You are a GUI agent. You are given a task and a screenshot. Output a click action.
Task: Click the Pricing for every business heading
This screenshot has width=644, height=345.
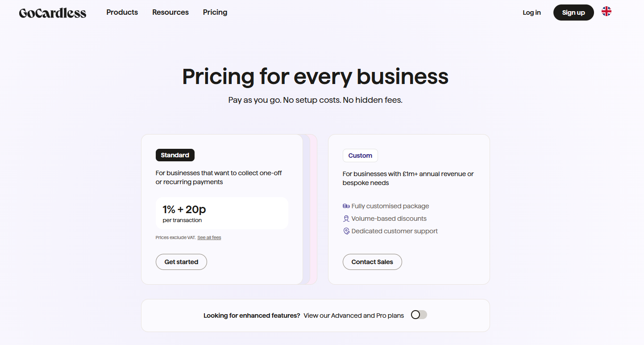click(315, 76)
